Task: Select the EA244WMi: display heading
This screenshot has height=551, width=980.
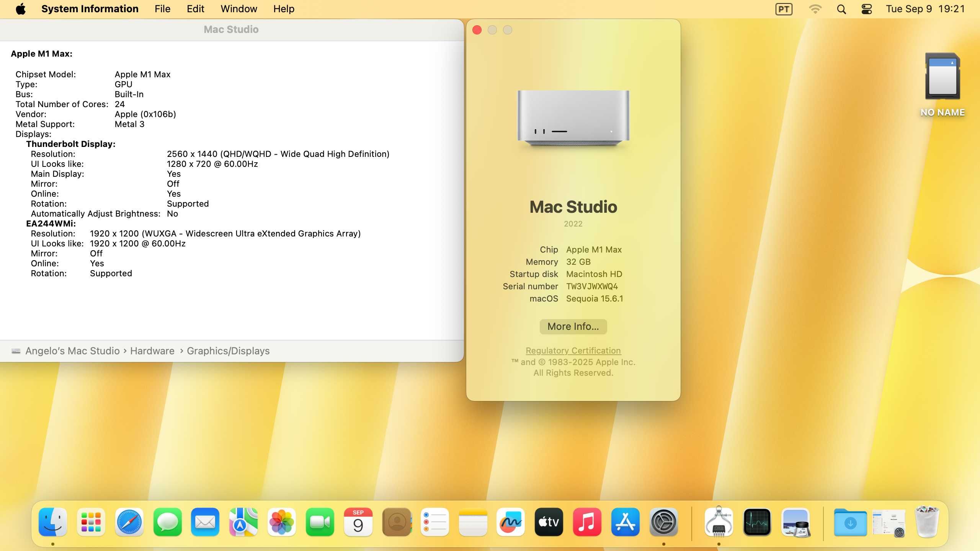Action: (51, 223)
